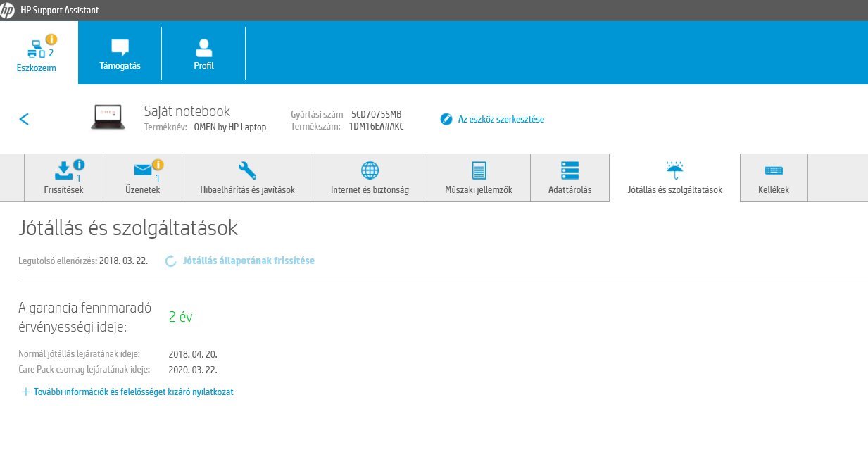Switch to the Adattárolás tab
The height and width of the screenshot is (457, 868).
570,178
